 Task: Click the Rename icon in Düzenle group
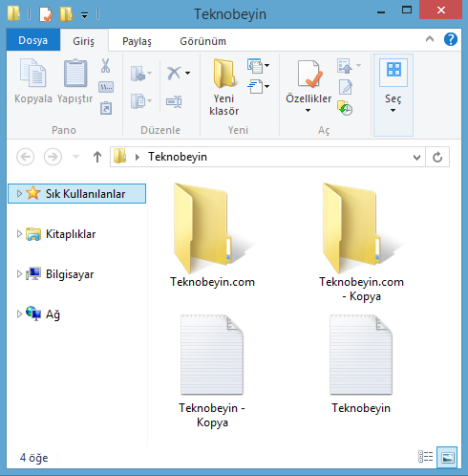(x=174, y=101)
